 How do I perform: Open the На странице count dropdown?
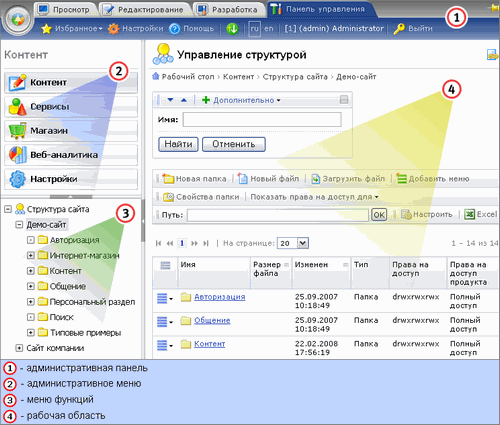tap(303, 243)
